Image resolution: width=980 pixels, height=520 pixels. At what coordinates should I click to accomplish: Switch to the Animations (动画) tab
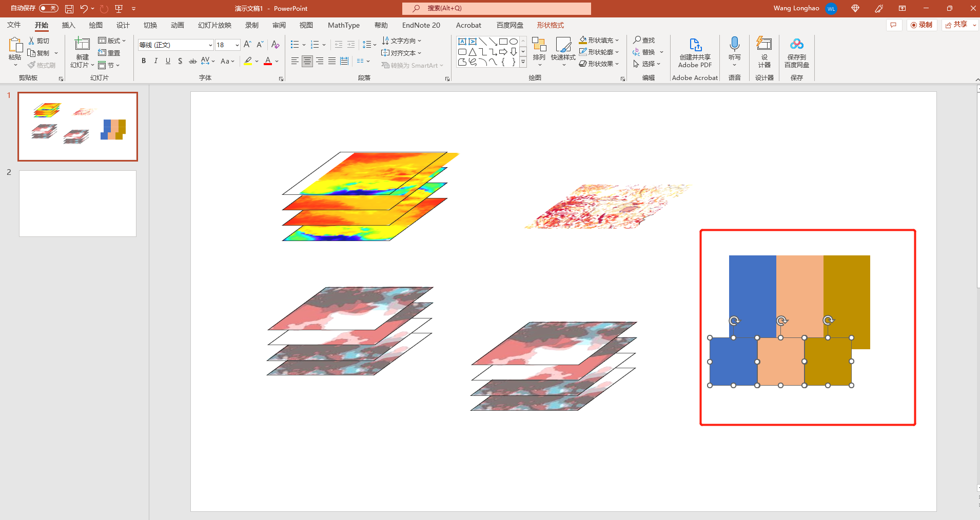point(177,25)
